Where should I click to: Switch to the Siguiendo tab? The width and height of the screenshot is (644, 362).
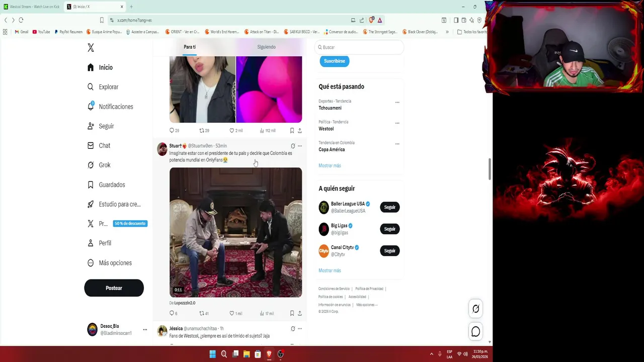[266, 47]
